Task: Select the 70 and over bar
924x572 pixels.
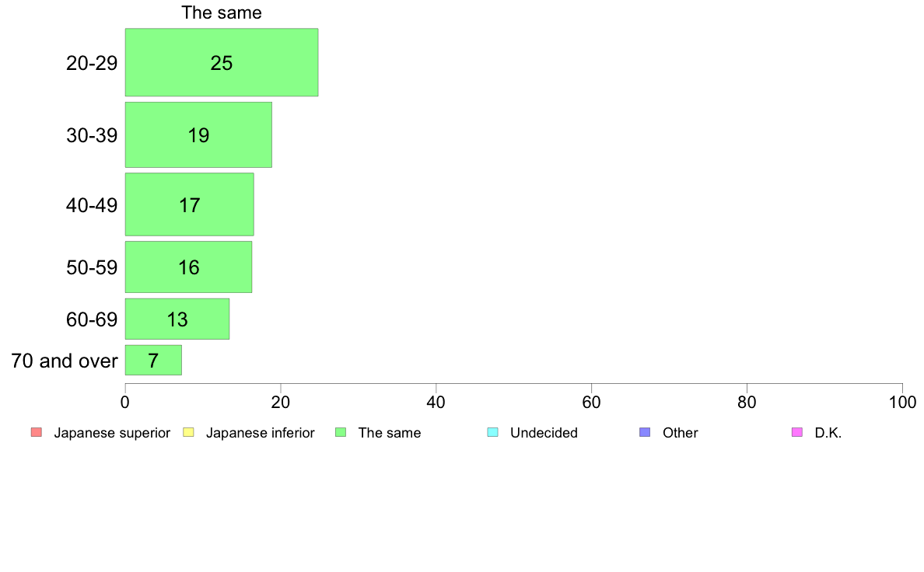Action: [x=153, y=360]
